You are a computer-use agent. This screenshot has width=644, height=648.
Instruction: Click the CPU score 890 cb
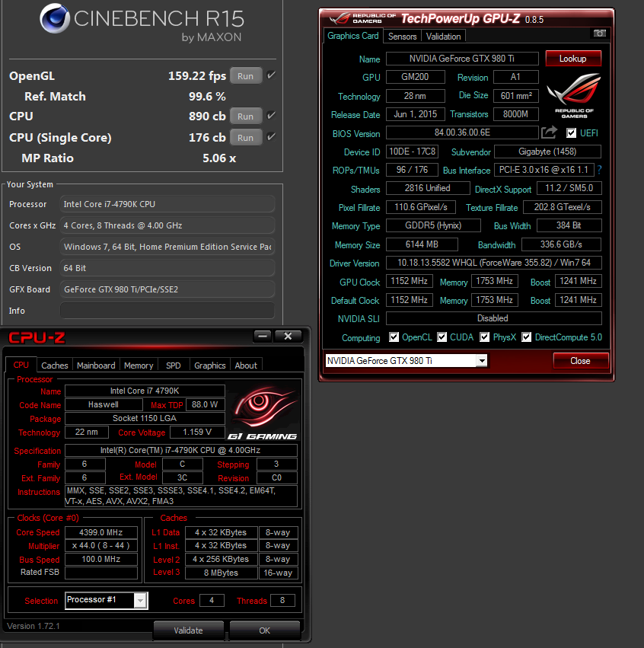click(207, 117)
